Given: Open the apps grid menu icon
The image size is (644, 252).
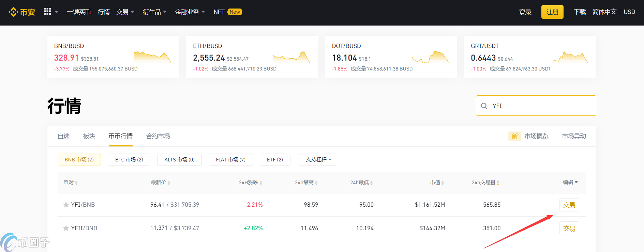Looking at the screenshot, I should [47, 12].
